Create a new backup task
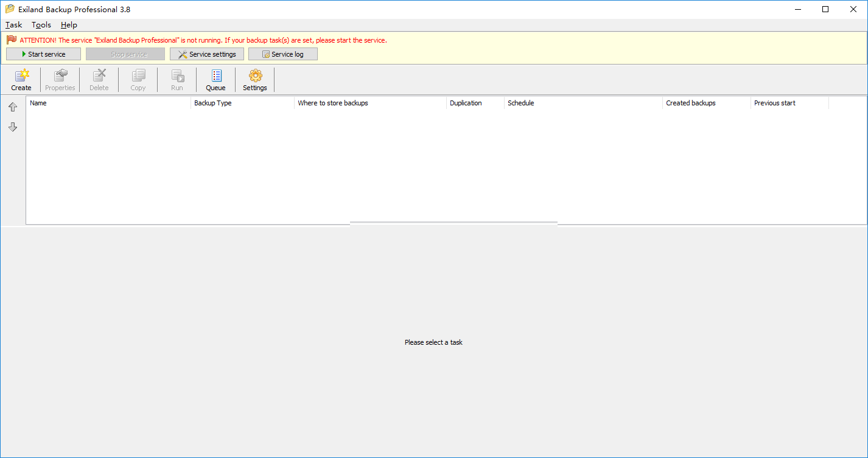Image resolution: width=868 pixels, height=458 pixels. pos(21,80)
